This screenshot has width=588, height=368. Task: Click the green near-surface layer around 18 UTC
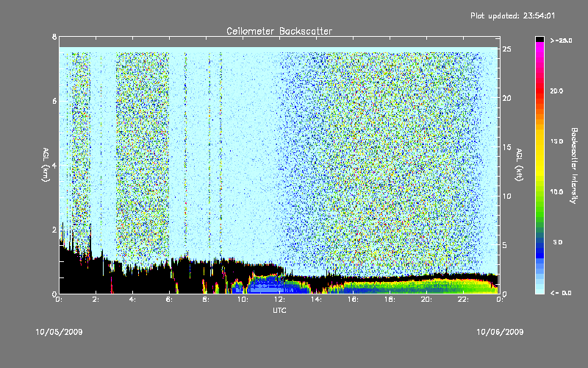coord(390,287)
